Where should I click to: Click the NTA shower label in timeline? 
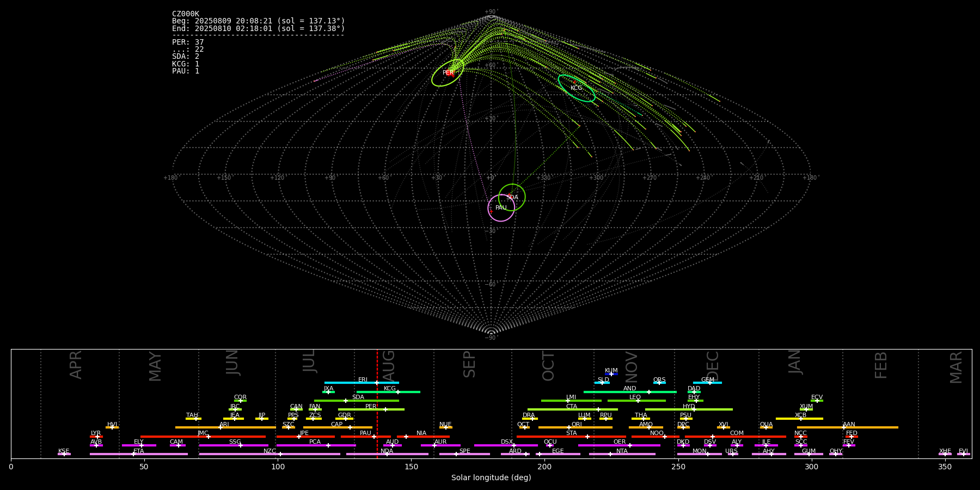click(622, 451)
